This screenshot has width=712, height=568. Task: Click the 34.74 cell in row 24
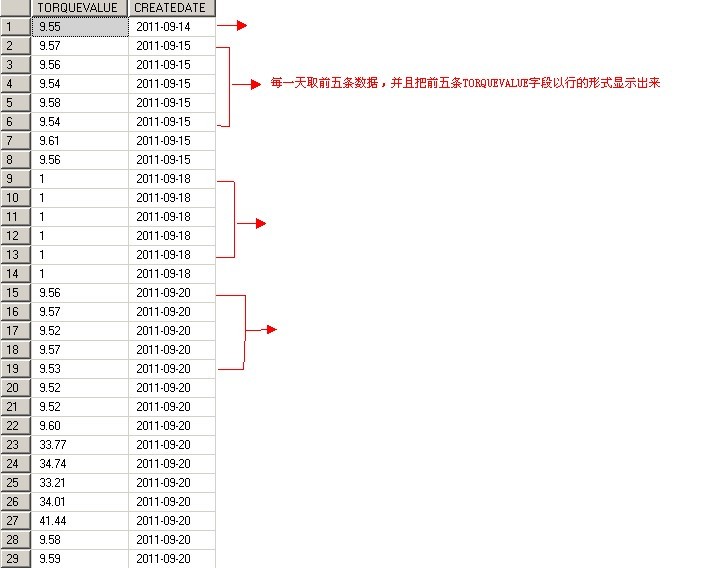80,464
